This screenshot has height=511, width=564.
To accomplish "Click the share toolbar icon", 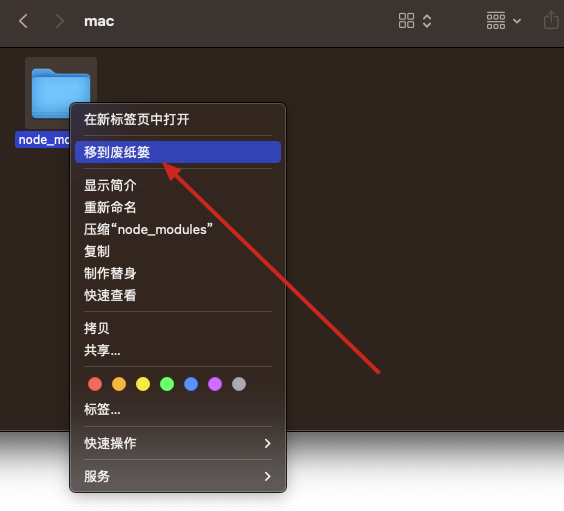I will coord(551,20).
